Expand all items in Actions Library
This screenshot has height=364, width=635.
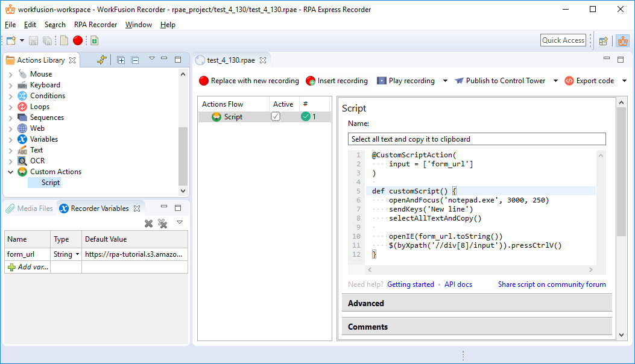coord(121,60)
